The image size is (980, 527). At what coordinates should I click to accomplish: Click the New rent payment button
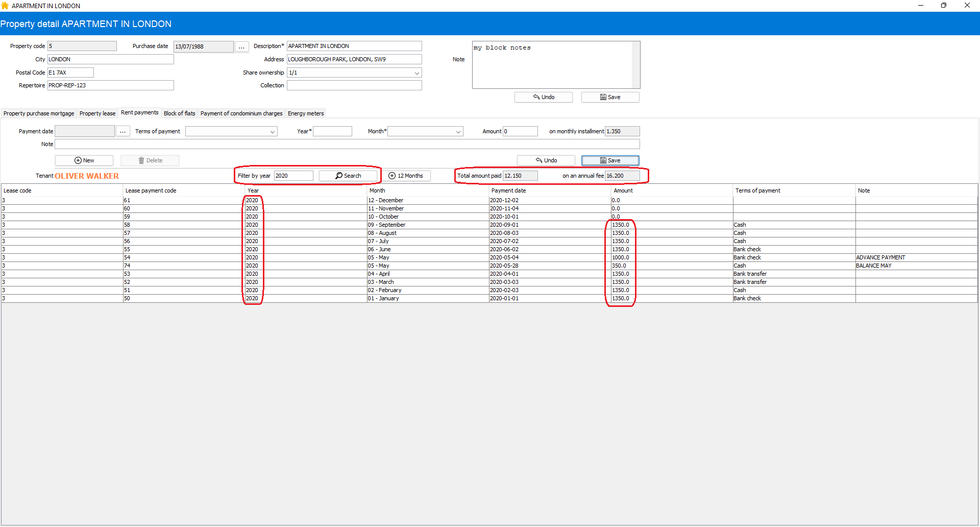pos(84,160)
